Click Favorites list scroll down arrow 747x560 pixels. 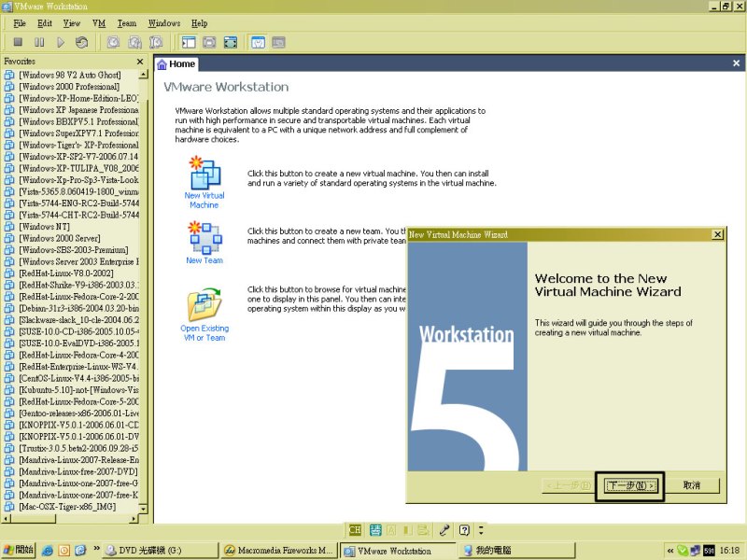[144, 509]
